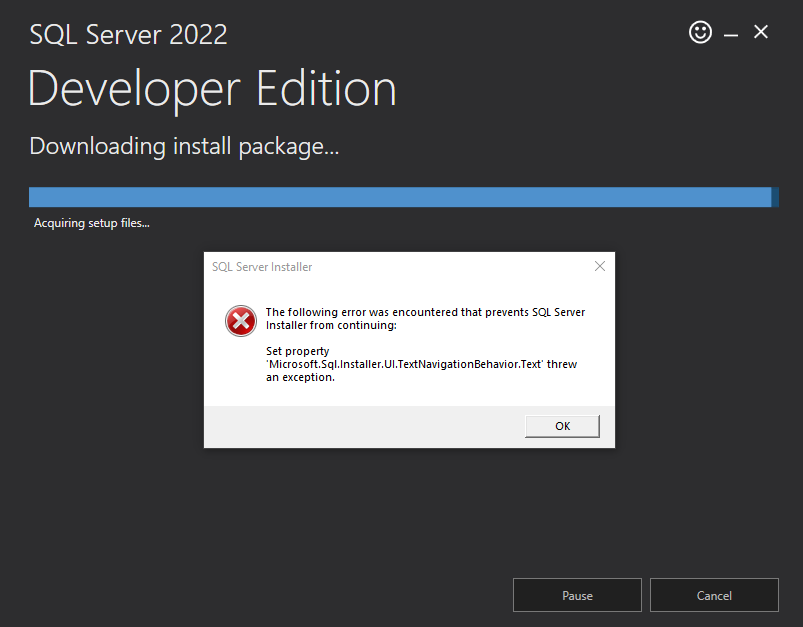Click the red error icon in dialog
Screen dimensions: 803x627
click(x=240, y=320)
